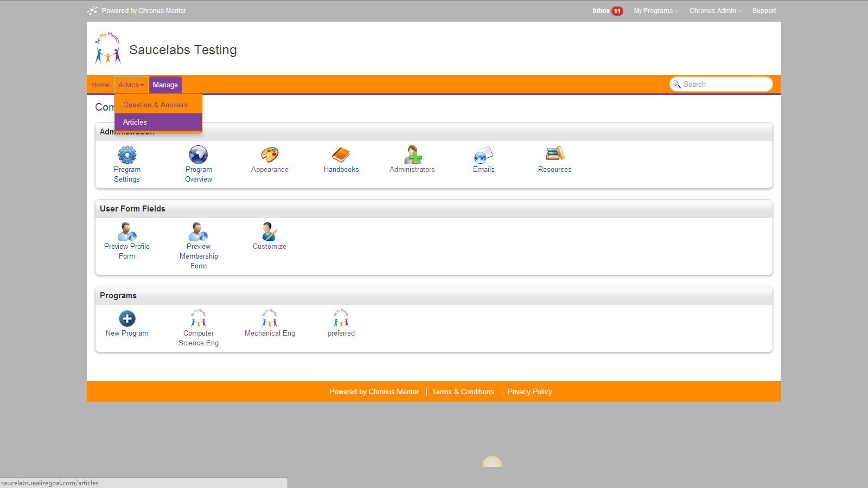Expand the My Programs dropdown
Screen dimensions: 868x488
point(655,11)
